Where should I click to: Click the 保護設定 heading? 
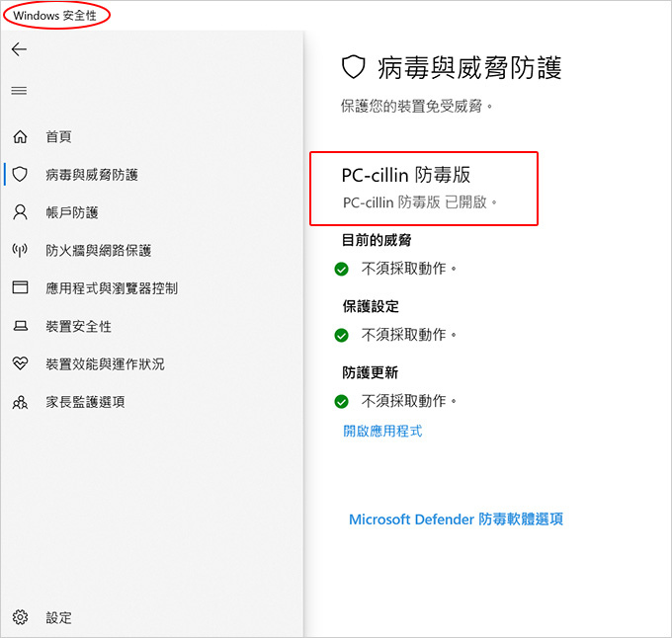click(371, 306)
